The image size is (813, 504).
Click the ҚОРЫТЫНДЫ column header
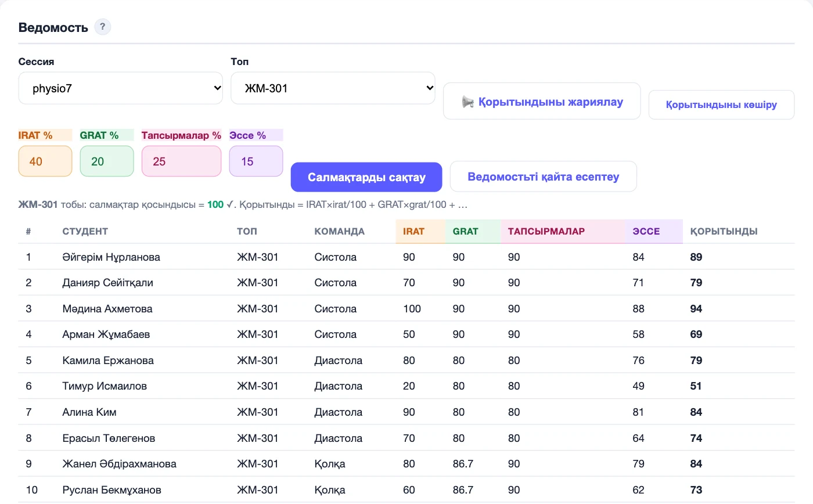click(724, 231)
